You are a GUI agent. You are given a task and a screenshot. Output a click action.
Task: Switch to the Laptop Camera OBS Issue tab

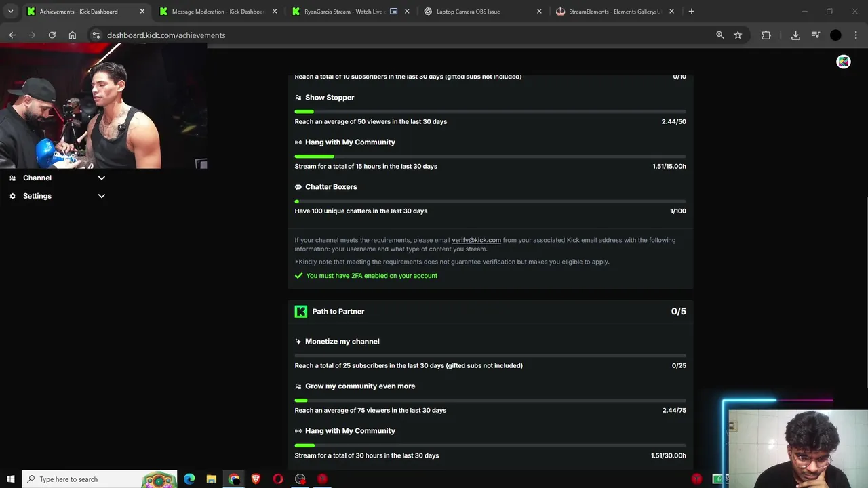475,12
